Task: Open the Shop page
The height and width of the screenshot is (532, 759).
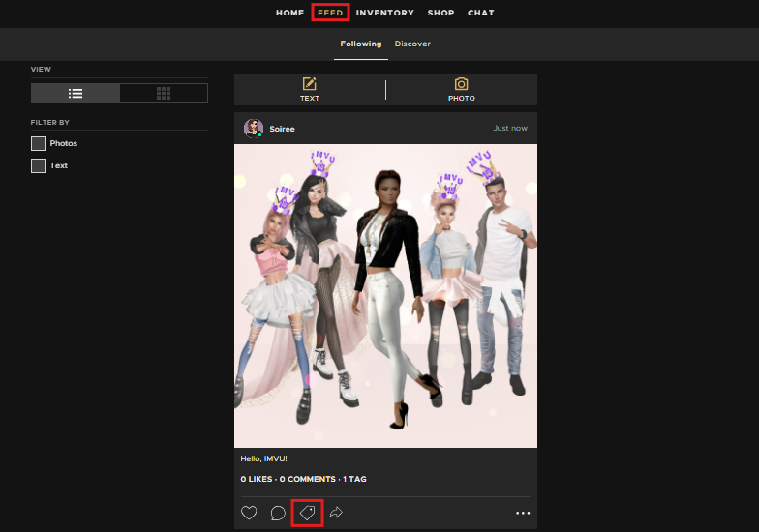Action: [x=440, y=13]
